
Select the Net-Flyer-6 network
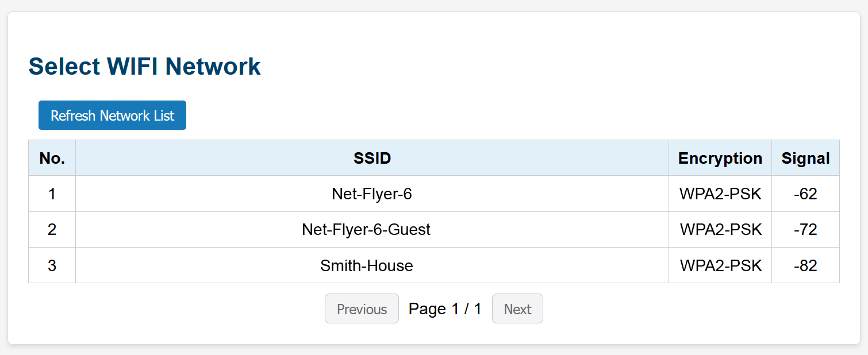pyautogui.click(x=372, y=194)
